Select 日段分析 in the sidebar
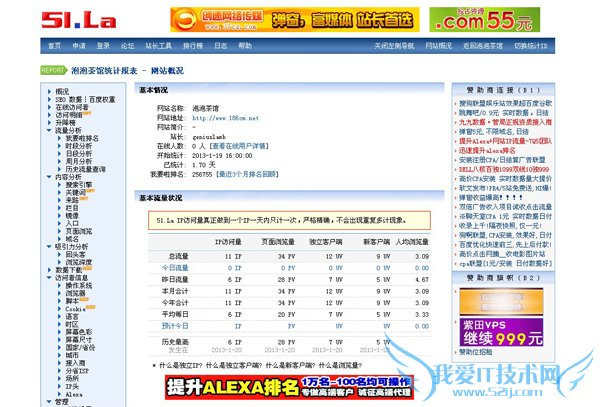The image size is (600, 407). (x=79, y=154)
